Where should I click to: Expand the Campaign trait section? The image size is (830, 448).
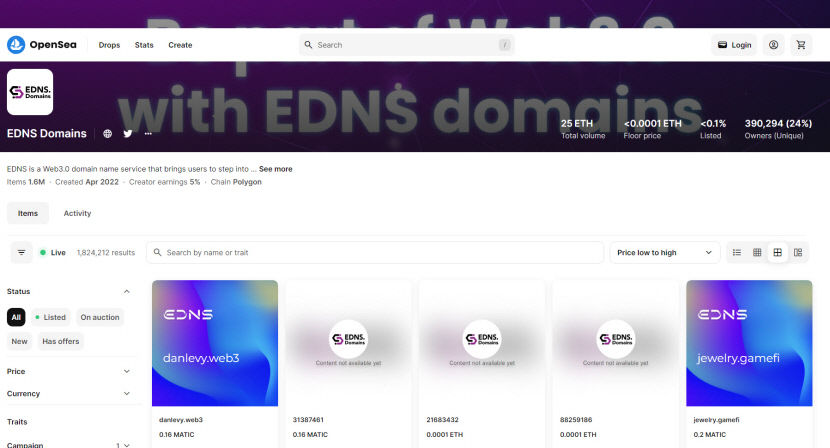127,445
